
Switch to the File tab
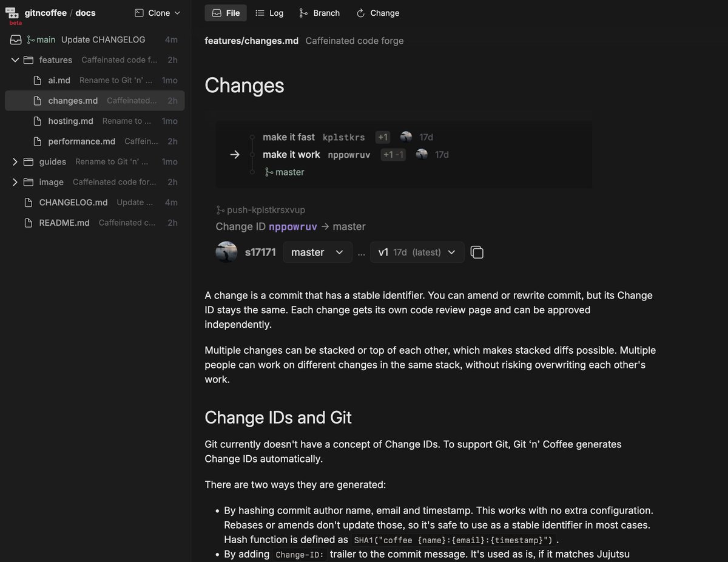pos(226,13)
